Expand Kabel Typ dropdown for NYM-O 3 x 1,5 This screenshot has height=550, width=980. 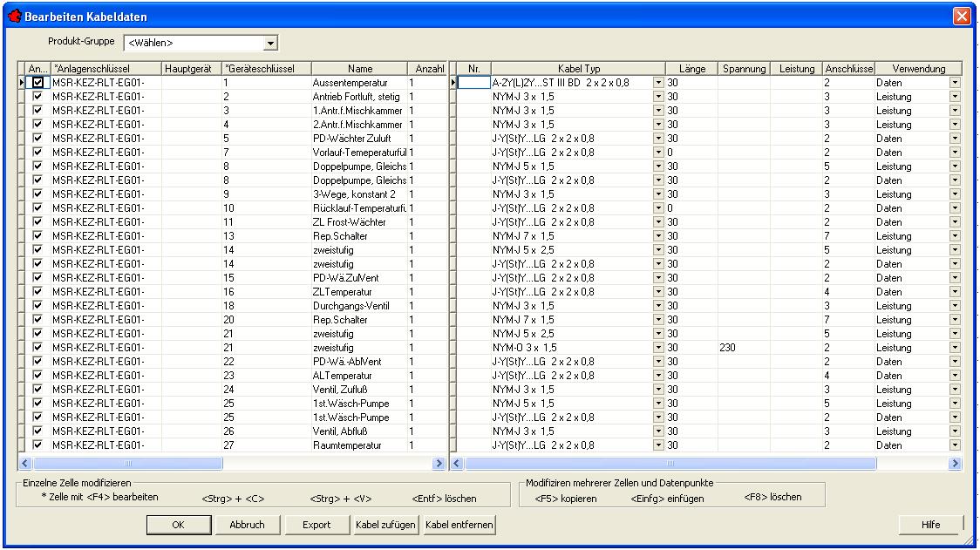(658, 348)
